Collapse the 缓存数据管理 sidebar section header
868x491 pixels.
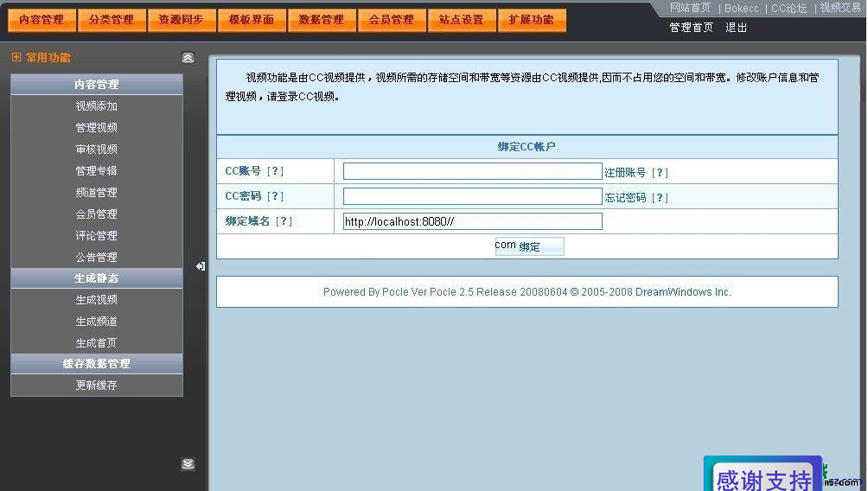(97, 364)
